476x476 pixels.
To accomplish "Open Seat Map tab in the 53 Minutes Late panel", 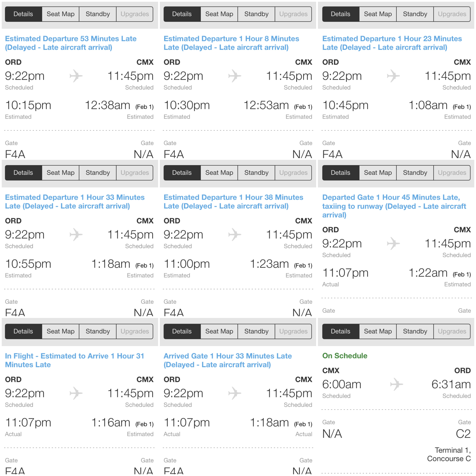I will 60,14.
